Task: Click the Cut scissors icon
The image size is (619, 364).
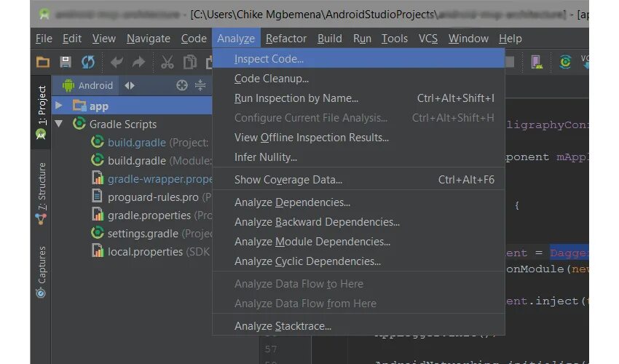Action: coord(167,63)
